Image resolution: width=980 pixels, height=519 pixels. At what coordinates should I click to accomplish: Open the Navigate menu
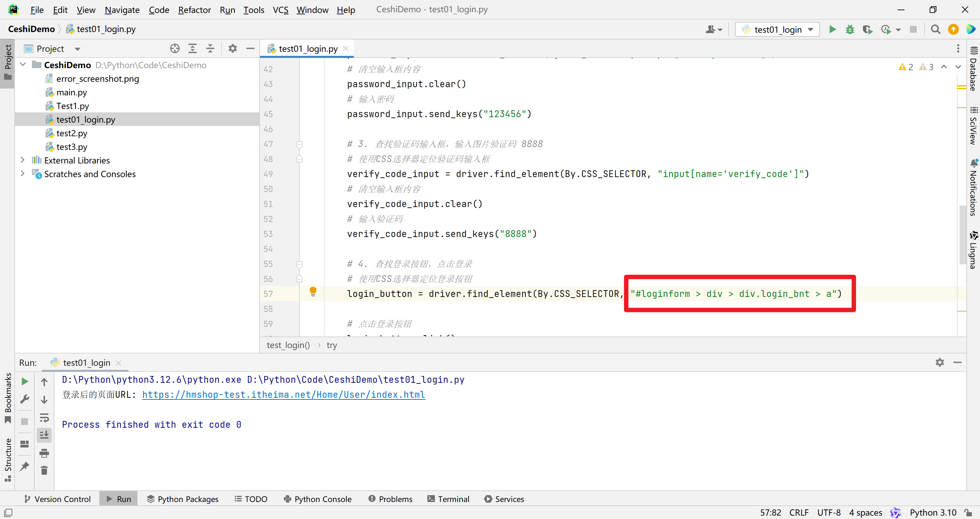pyautogui.click(x=122, y=10)
